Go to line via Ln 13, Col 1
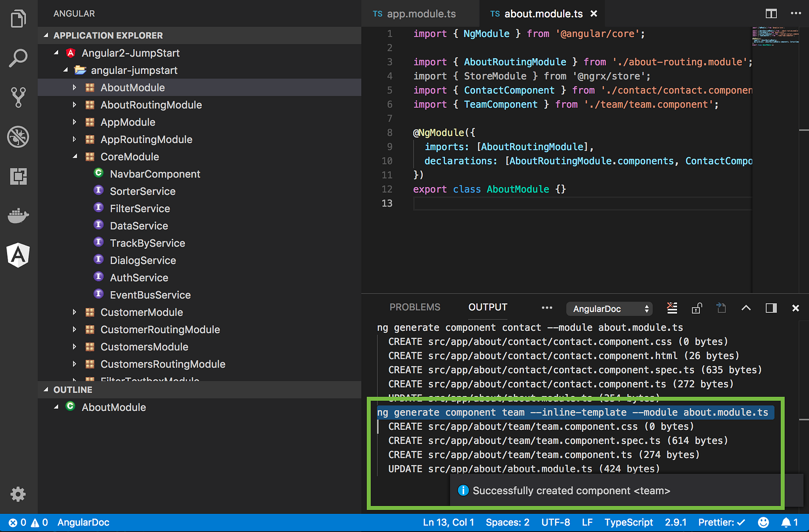The width and height of the screenshot is (809, 532). click(448, 522)
